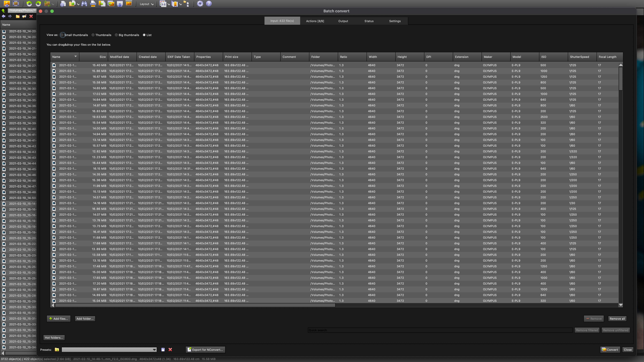Click the load preset folder icon
644x362 pixels.
pos(57,350)
